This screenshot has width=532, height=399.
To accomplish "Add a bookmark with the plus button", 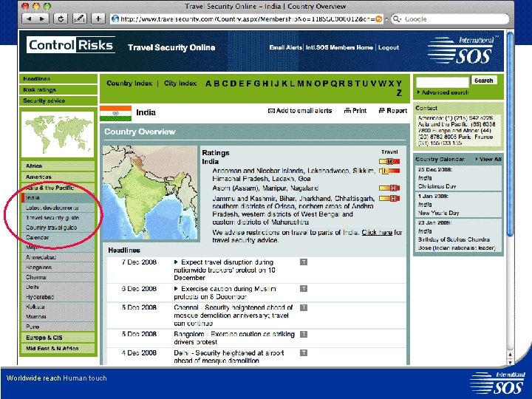I will click(x=98, y=19).
